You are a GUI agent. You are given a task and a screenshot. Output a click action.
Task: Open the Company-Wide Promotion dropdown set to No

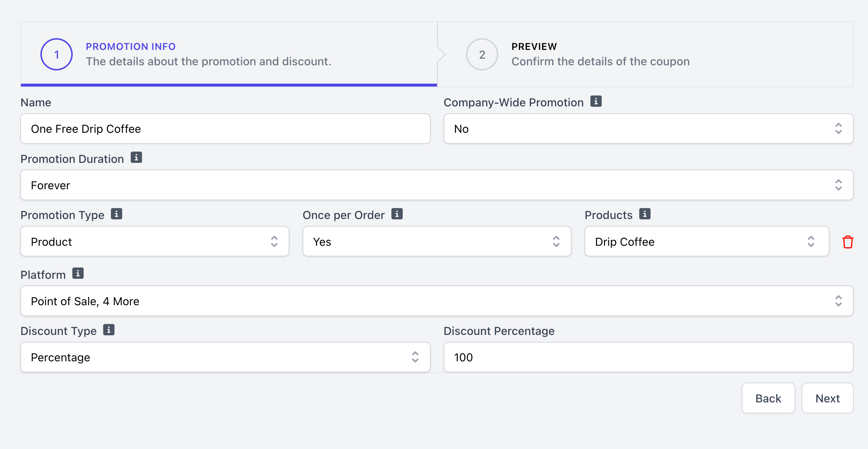[x=648, y=129]
